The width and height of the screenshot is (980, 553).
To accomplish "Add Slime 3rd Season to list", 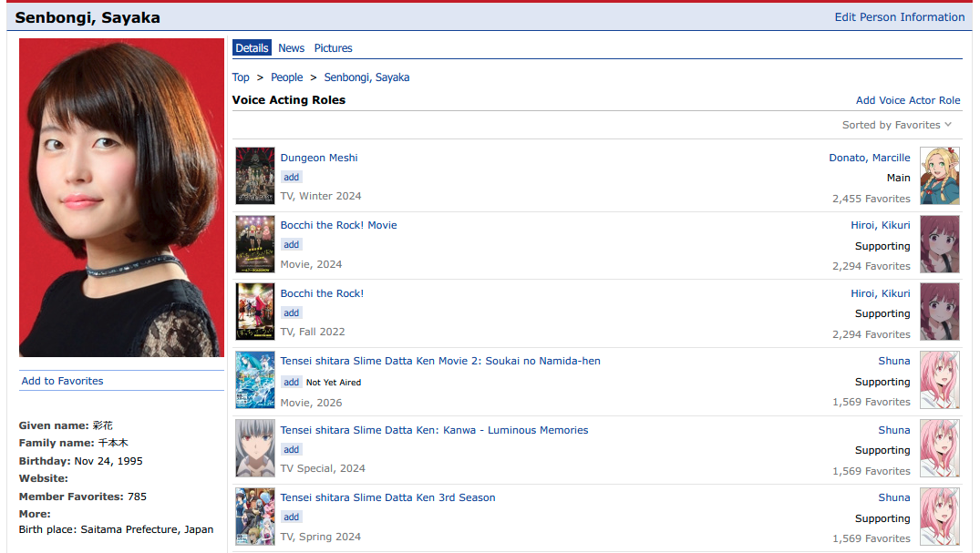I will [291, 517].
